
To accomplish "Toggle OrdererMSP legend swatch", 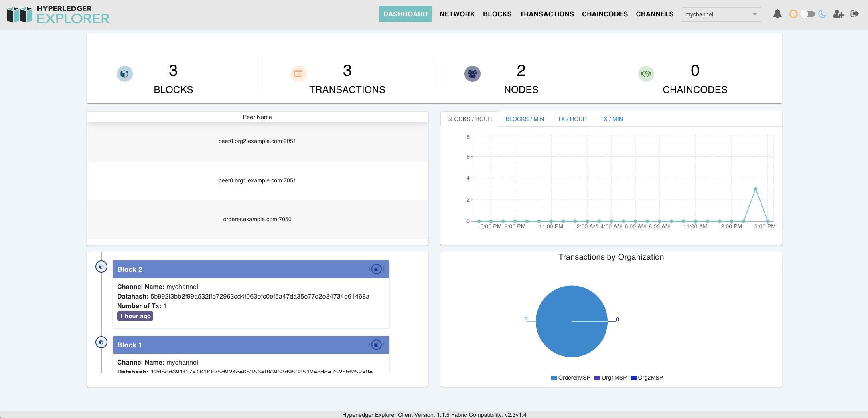I will (x=554, y=378).
